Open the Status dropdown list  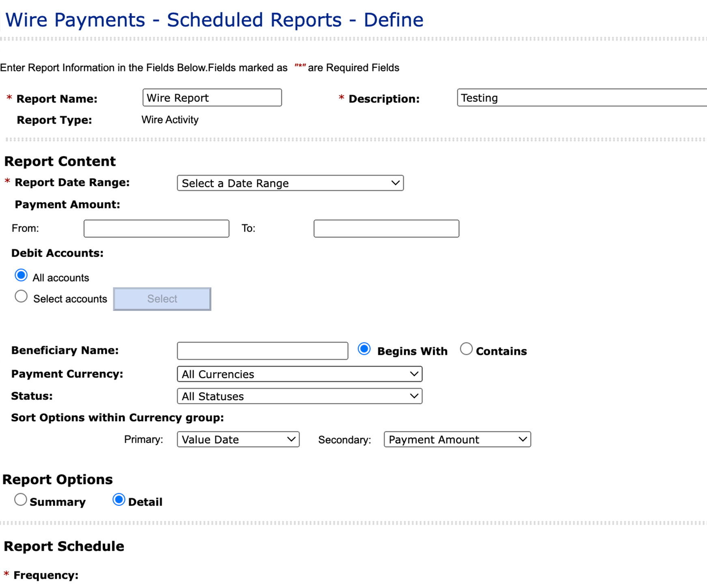pyautogui.click(x=300, y=396)
